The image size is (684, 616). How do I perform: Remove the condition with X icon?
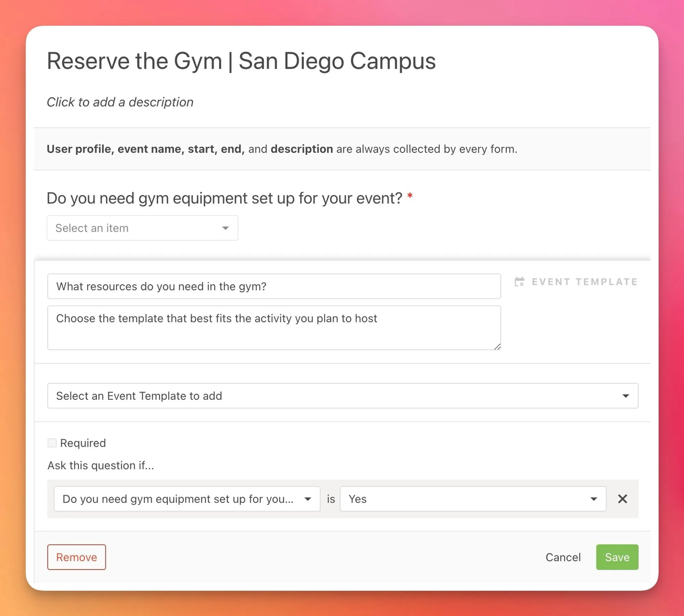click(622, 499)
